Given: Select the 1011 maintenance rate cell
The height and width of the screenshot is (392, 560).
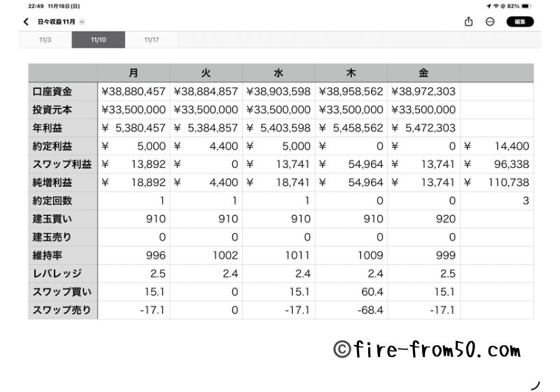Looking at the screenshot, I should tap(279, 255).
